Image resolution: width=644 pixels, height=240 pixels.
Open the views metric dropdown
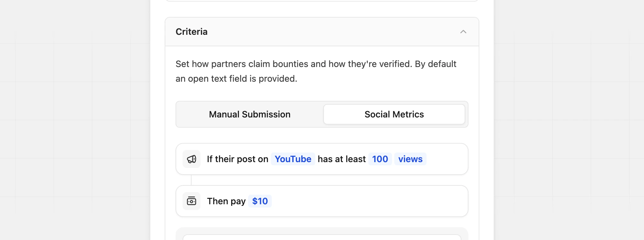tap(410, 159)
